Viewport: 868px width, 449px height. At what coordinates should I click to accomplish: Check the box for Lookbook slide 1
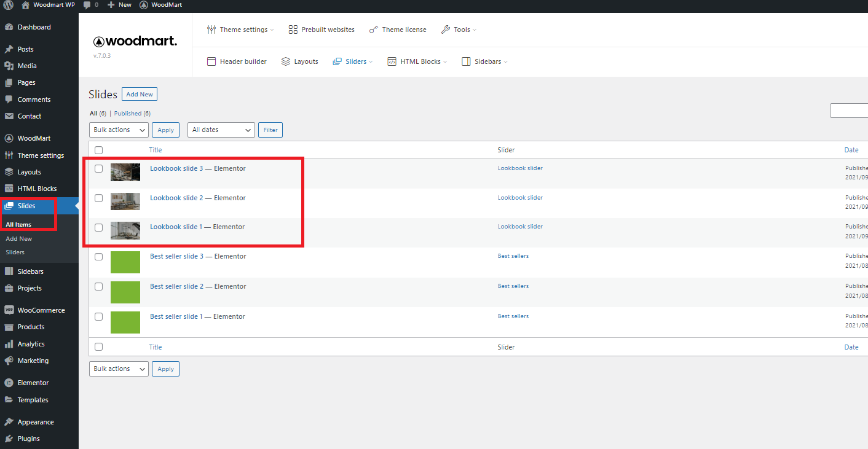98,227
